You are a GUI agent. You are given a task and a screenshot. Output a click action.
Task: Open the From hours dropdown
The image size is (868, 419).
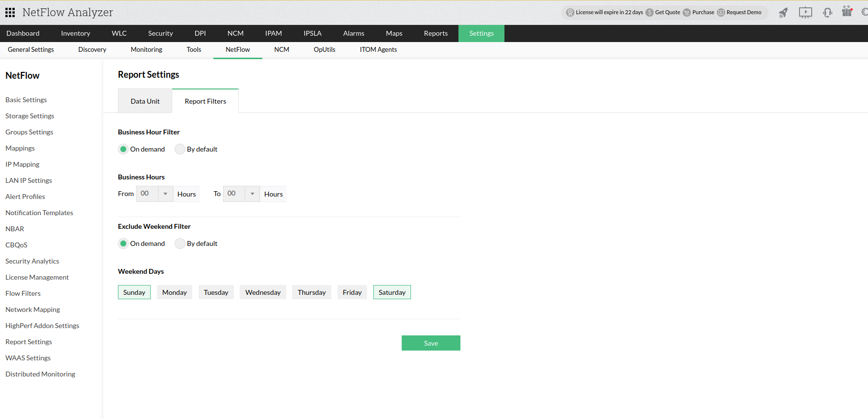coord(155,194)
